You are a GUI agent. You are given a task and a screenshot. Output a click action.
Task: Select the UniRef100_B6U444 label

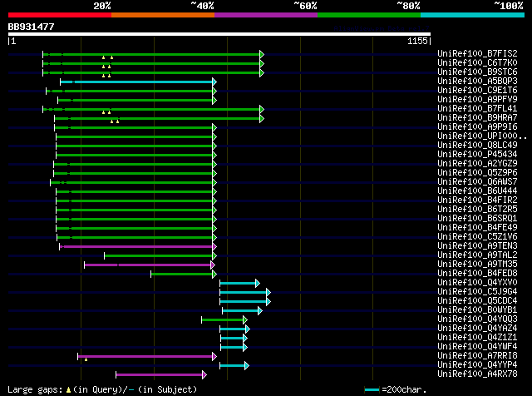pos(477,191)
